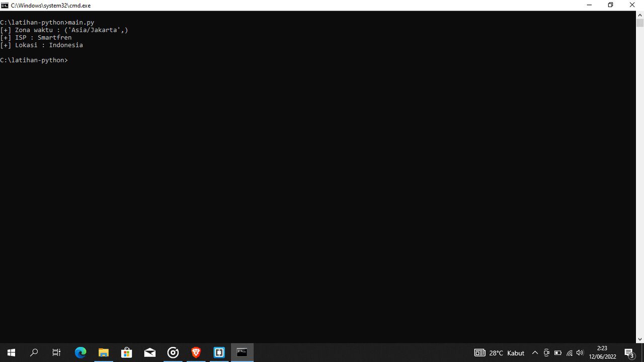The width and height of the screenshot is (644, 362).
Task: Launch Brave browser from the taskbar
Action: tap(196, 353)
